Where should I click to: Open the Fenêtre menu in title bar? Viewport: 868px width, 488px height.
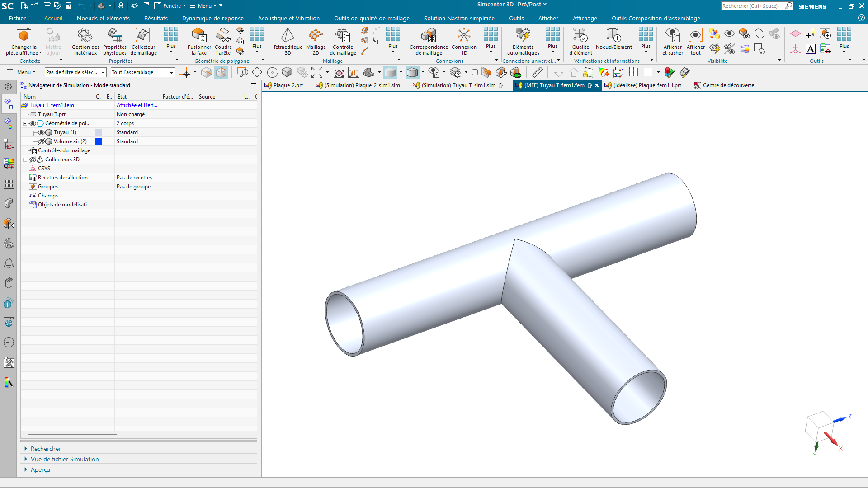pyautogui.click(x=170, y=6)
